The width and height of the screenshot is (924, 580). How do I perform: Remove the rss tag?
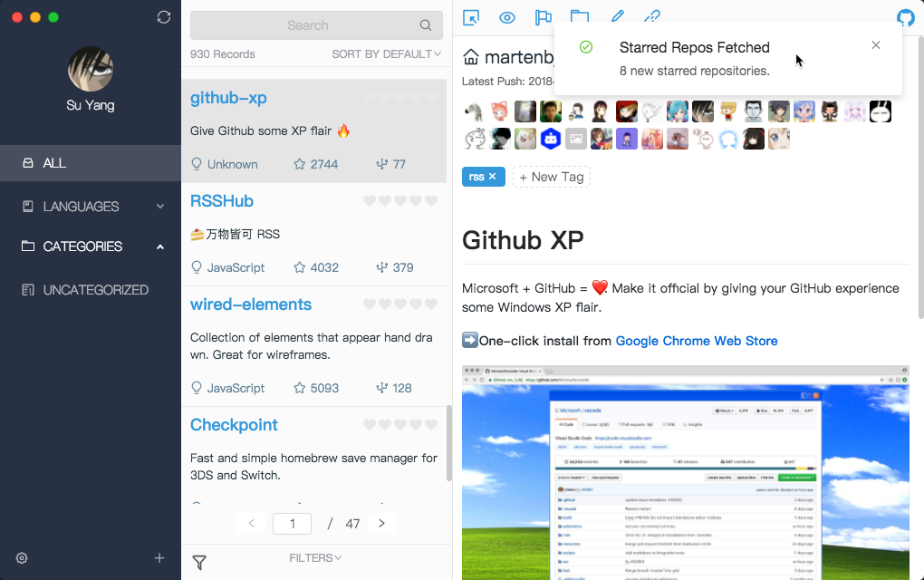click(x=493, y=176)
